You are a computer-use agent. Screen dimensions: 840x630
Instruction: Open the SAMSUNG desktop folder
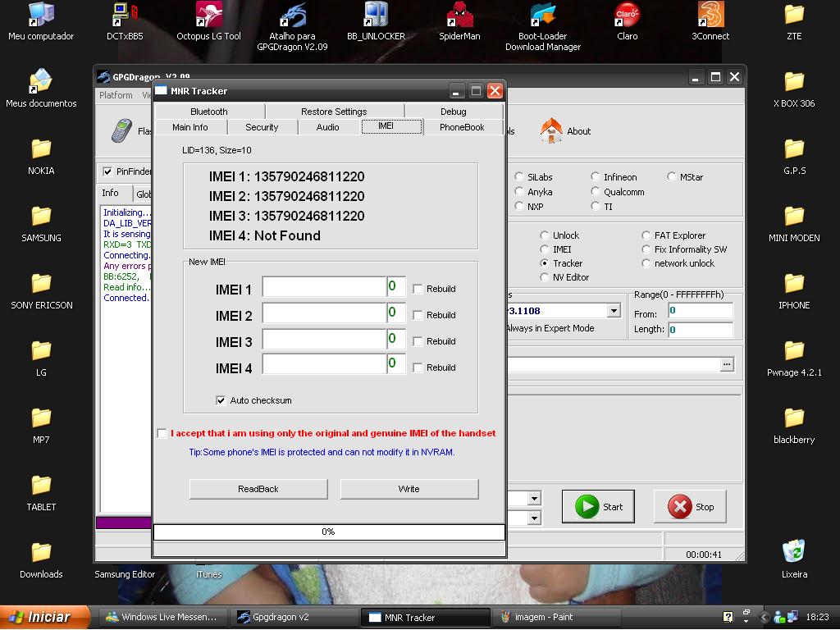pos(41,223)
